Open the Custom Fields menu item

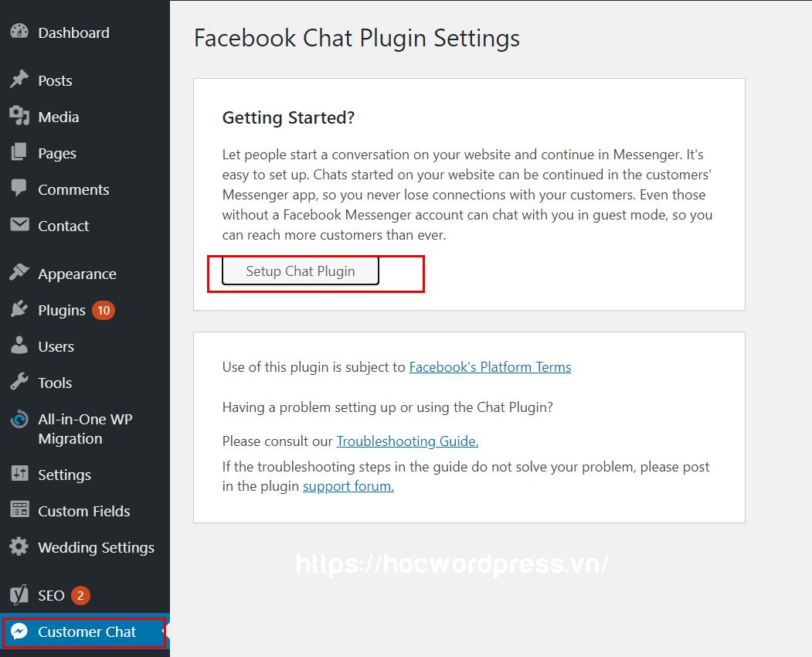pos(83,511)
